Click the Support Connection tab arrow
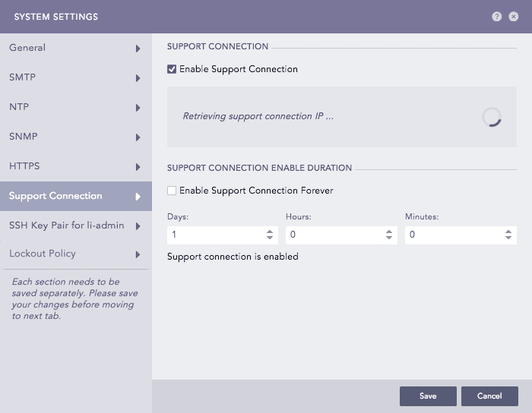Image resolution: width=532 pixels, height=413 pixels. 138,197
